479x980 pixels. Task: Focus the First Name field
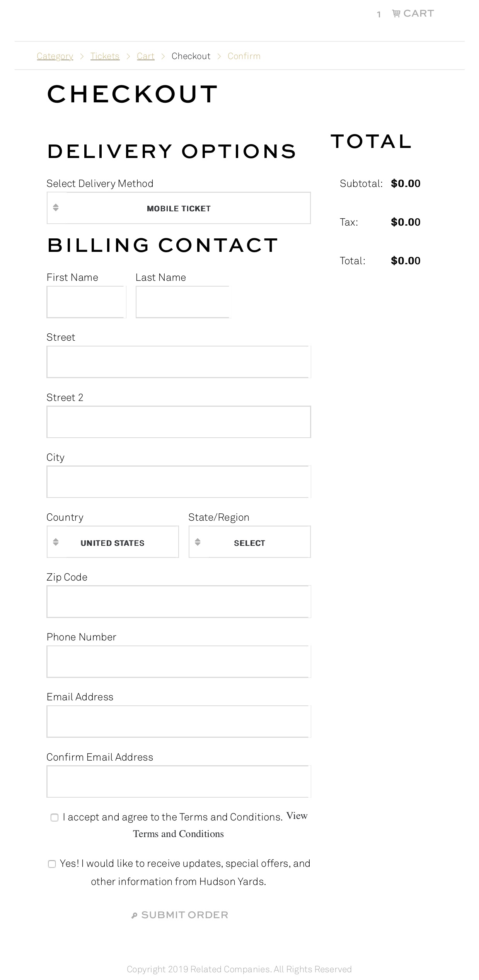click(86, 302)
